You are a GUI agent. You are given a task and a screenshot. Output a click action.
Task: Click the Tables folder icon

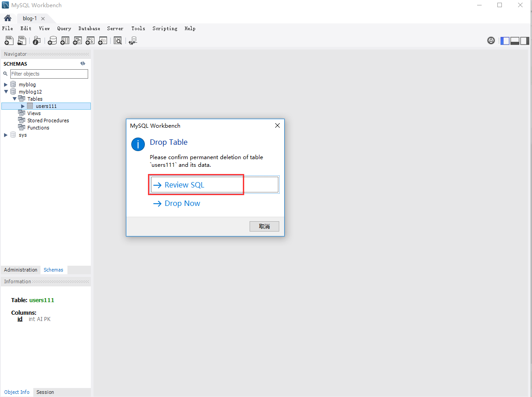[x=22, y=98]
